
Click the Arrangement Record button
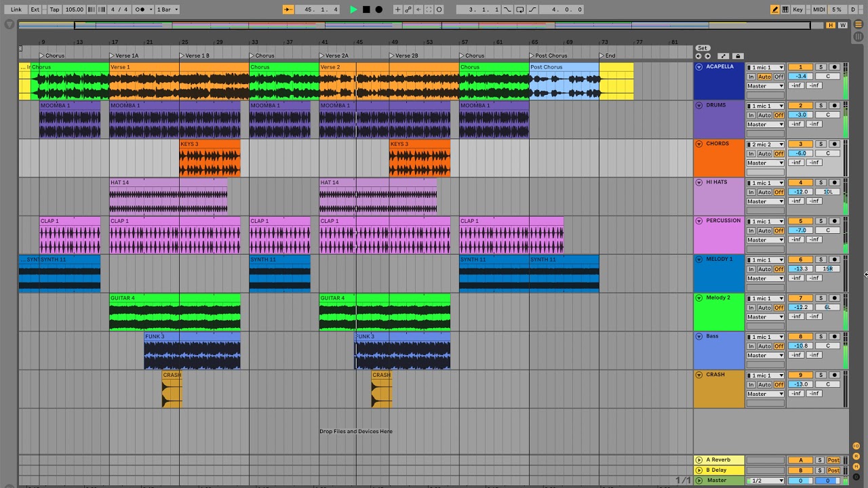pos(379,9)
